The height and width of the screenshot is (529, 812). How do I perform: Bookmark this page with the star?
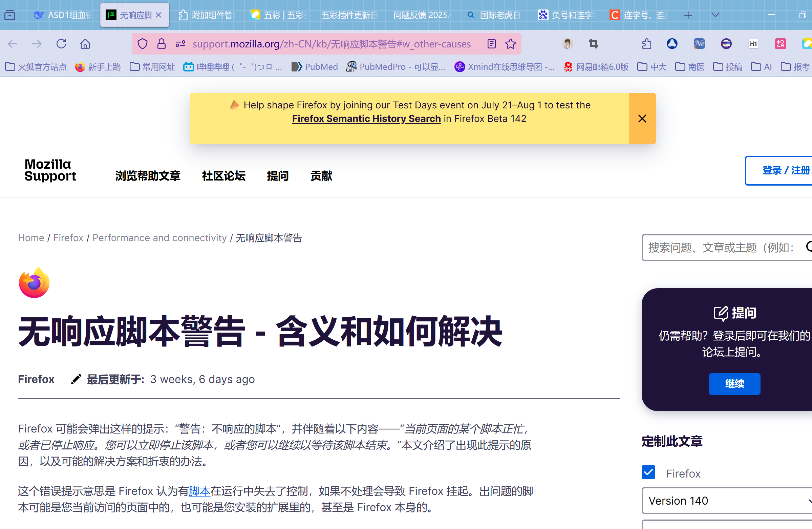click(x=511, y=44)
